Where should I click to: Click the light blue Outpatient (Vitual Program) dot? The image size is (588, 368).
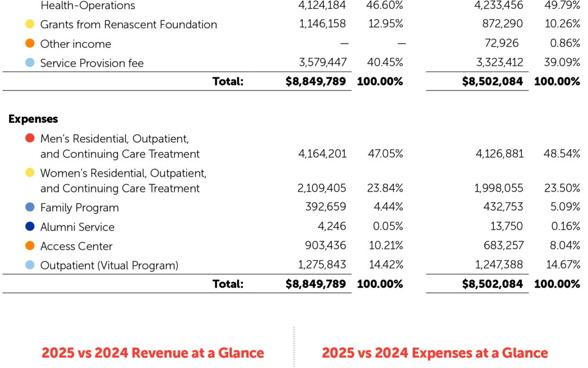point(30,265)
